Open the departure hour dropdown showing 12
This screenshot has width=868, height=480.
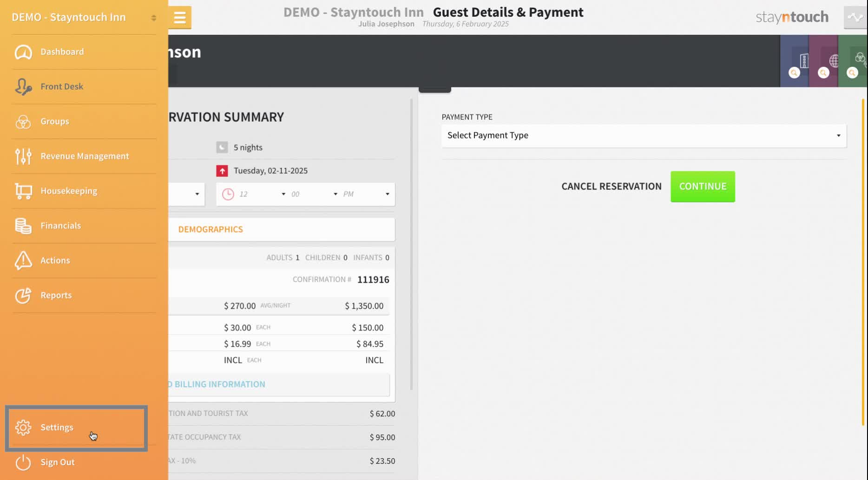point(262,194)
